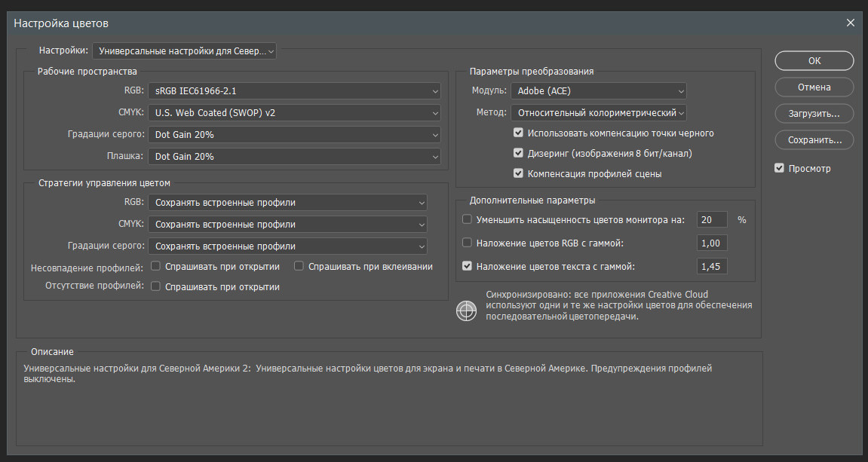The width and height of the screenshot is (868, 462).
Task: Enable Наложение цветов RGB с гаммой
Action: click(x=467, y=243)
